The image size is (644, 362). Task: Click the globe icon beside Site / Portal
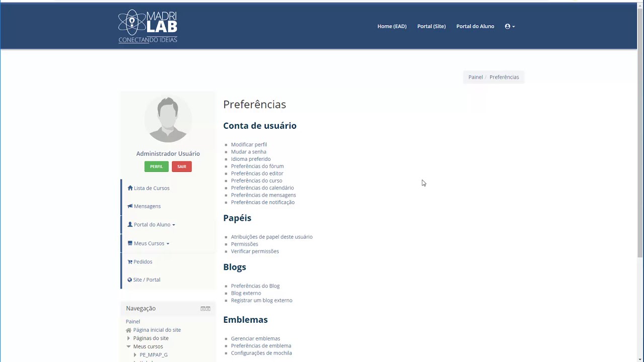(130, 280)
